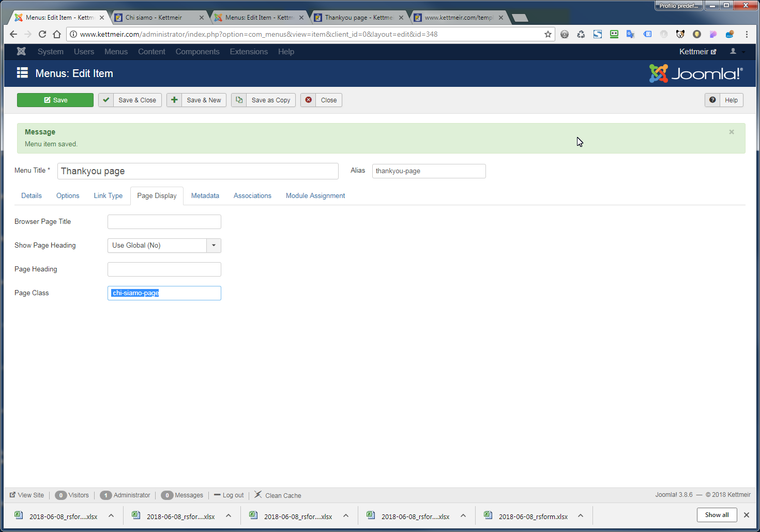Go to browser home icon

tap(57, 34)
